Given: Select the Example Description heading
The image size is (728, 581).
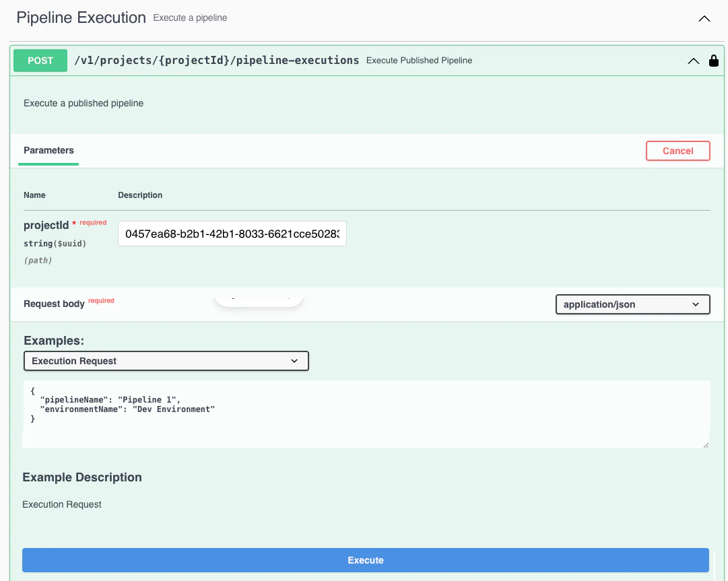Looking at the screenshot, I should (82, 477).
